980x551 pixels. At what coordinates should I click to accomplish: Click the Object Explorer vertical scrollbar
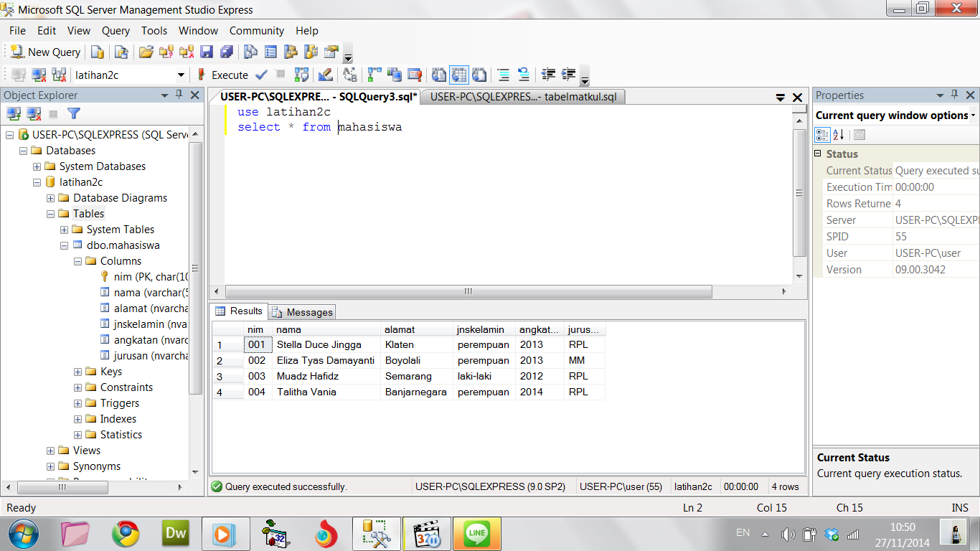tap(194, 268)
